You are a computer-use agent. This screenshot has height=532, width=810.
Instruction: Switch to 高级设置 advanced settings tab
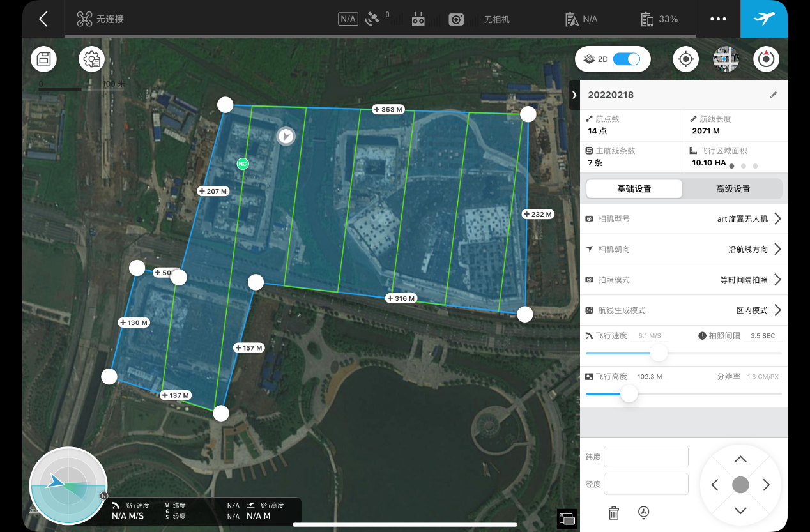pos(733,189)
